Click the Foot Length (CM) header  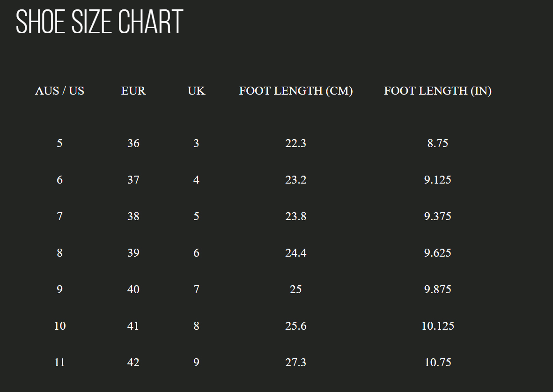tap(296, 91)
